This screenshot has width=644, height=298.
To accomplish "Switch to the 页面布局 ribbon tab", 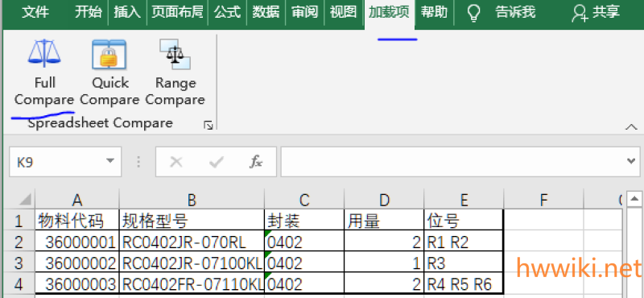I will 177,12.
